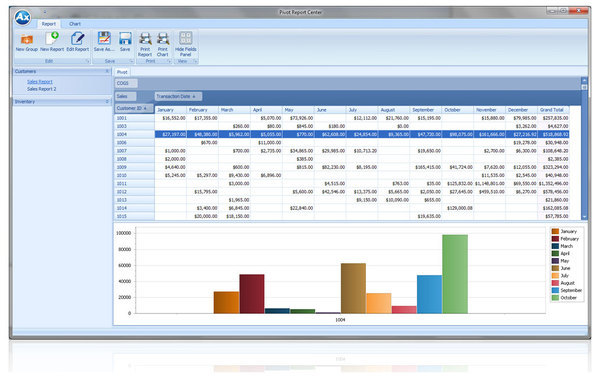Select customer row 1015
The image size is (600, 378).
point(134,216)
